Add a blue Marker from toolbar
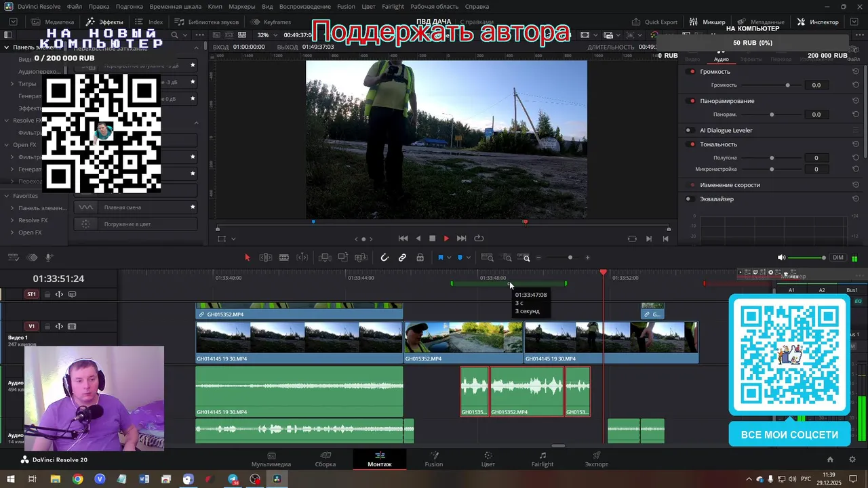Image resolution: width=868 pixels, height=488 pixels. (460, 258)
